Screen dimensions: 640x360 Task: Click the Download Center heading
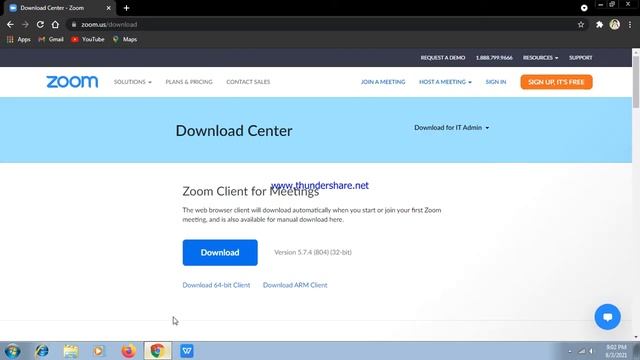click(x=234, y=131)
